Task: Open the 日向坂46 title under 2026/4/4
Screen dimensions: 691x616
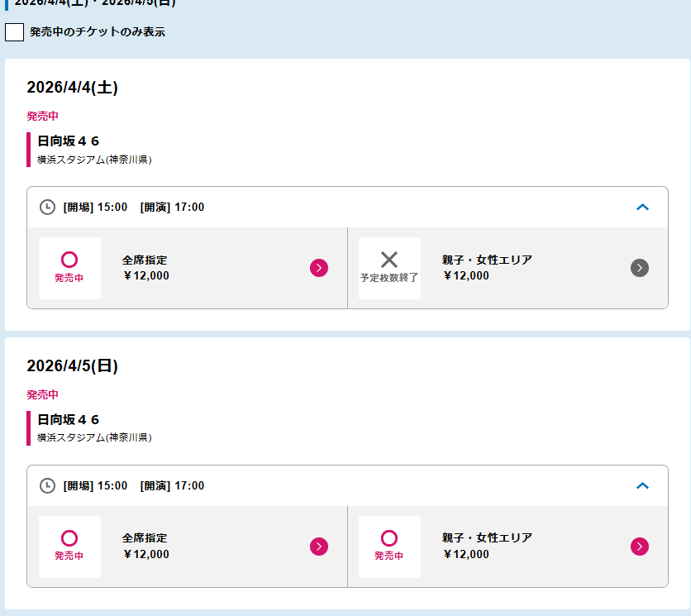Action: (69, 141)
